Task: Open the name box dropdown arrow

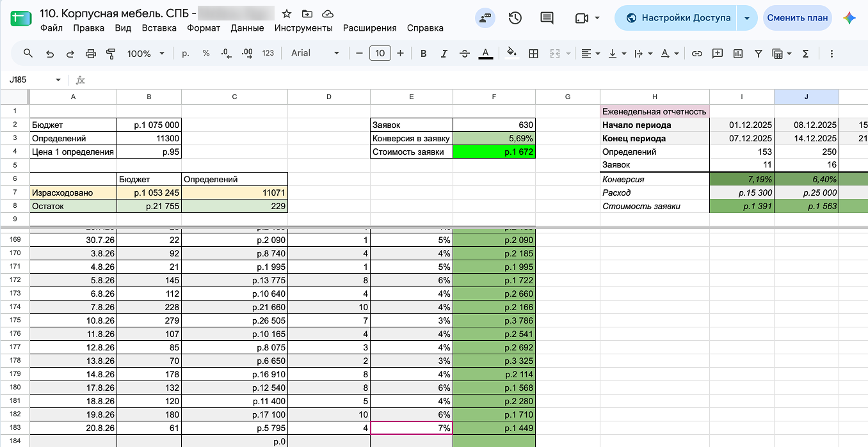Action: [58, 80]
